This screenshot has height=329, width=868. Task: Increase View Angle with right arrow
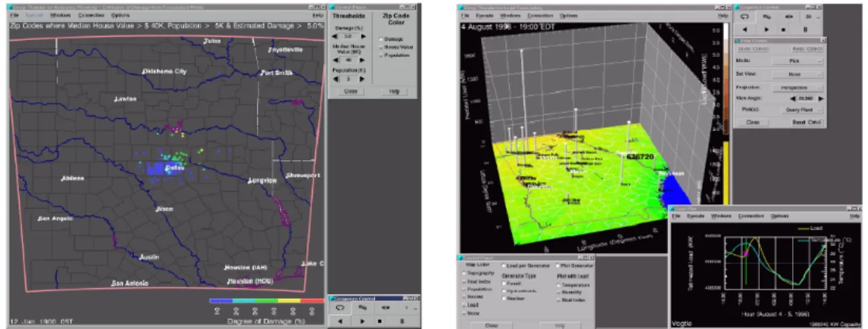(820, 99)
